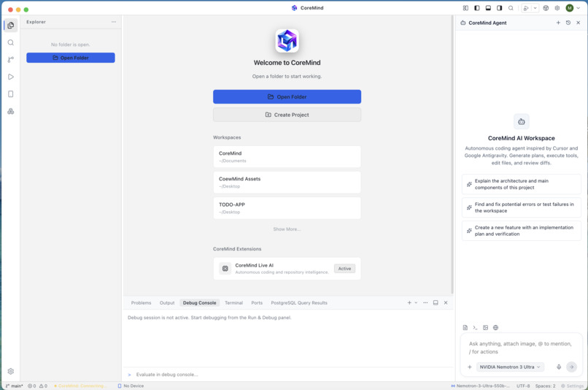Expand the chevron beside the bottom panel plus
This screenshot has width=588, height=390.
coord(416,302)
